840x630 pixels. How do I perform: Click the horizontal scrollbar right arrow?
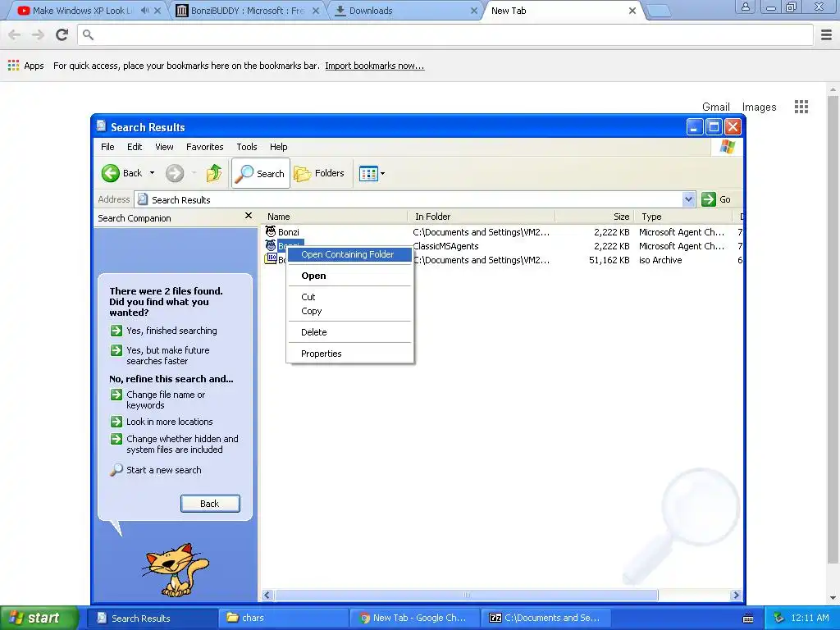click(x=736, y=596)
